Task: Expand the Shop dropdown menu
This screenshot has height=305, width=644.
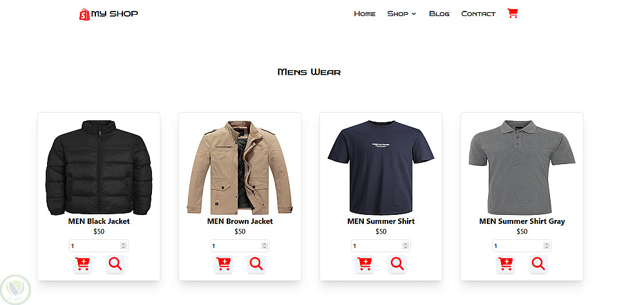Action: (x=401, y=14)
